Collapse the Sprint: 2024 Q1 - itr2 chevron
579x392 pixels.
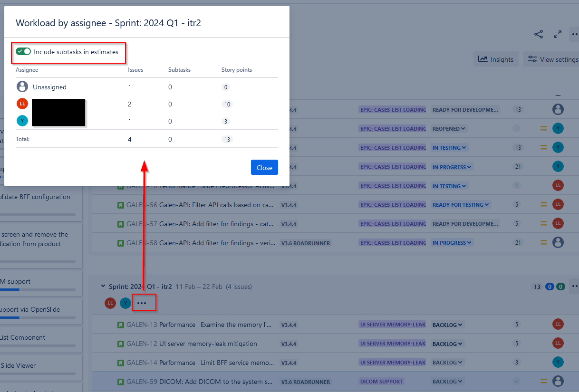(103, 287)
